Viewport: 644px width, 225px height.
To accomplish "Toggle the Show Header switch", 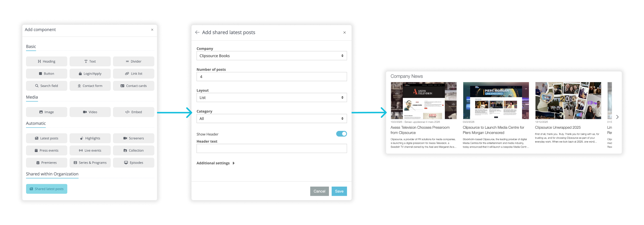I will pyautogui.click(x=341, y=134).
